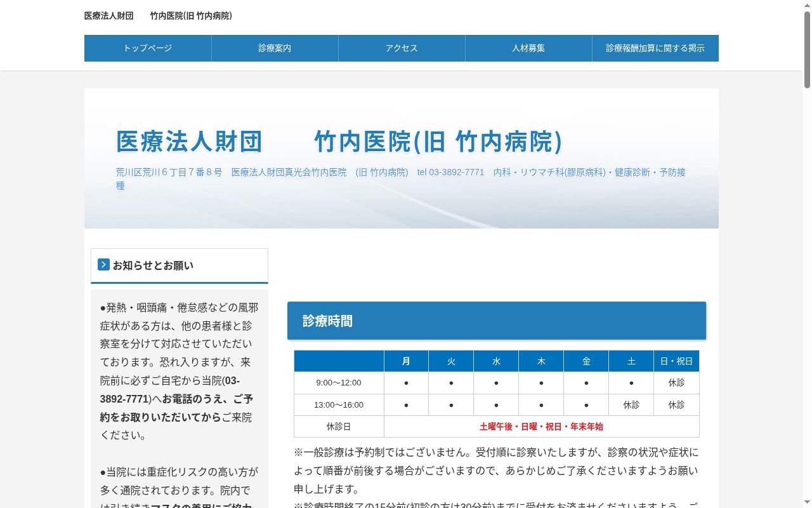The height and width of the screenshot is (508, 812).
Task: Click the sidebar paragraph starting ●当院には重症化リスク
Action: point(180,486)
